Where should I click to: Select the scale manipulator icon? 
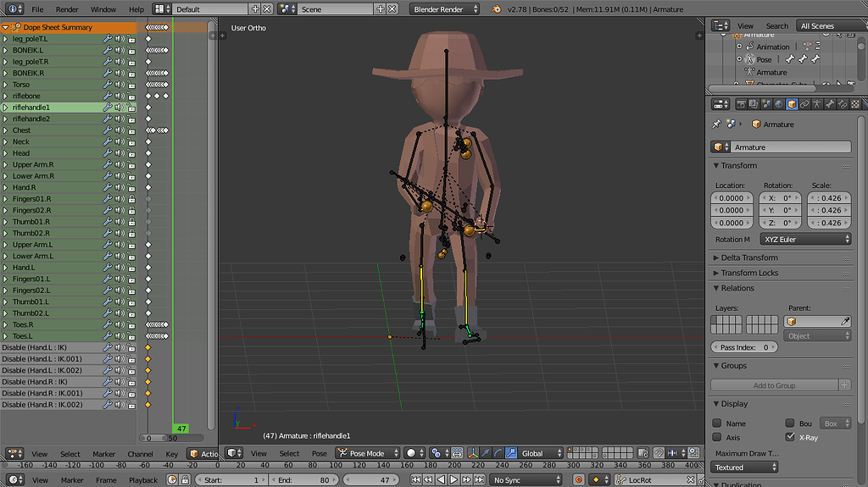(511, 453)
